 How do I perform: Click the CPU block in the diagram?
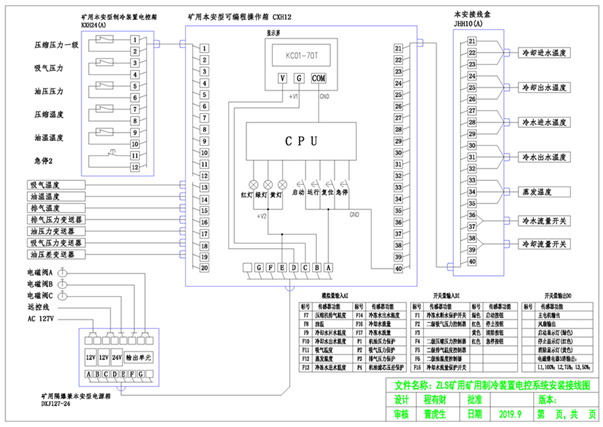point(301,141)
